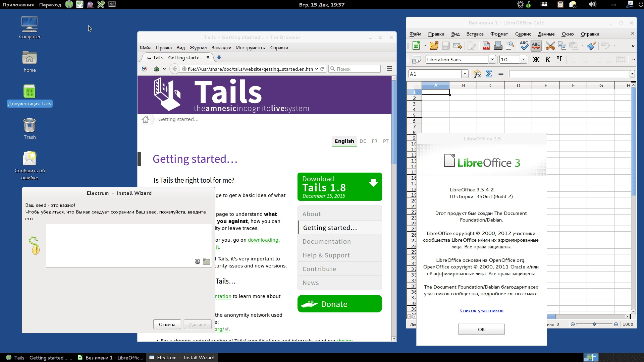Open the Вставка menu in Calc

click(475, 34)
